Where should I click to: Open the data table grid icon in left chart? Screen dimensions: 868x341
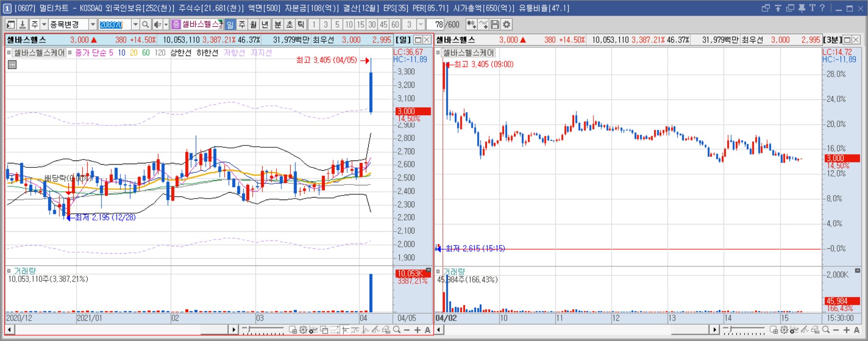12,64
